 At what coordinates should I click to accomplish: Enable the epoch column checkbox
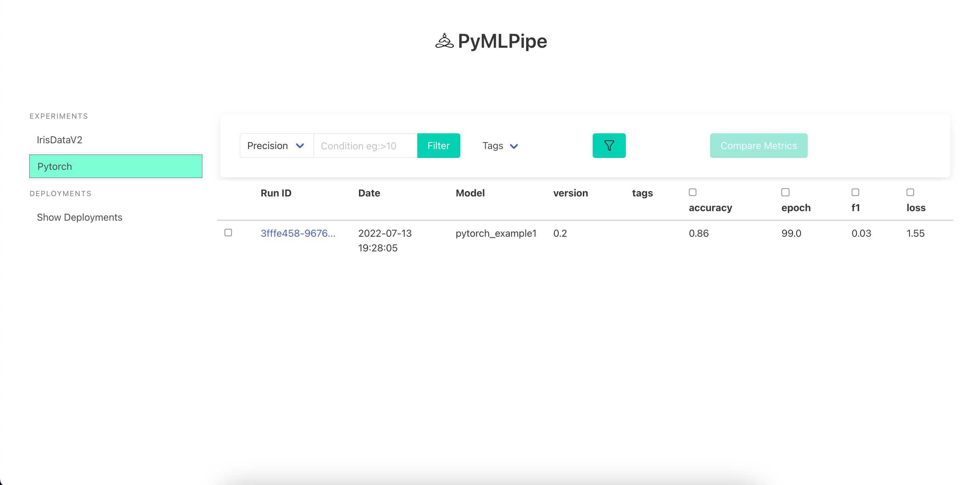785,192
